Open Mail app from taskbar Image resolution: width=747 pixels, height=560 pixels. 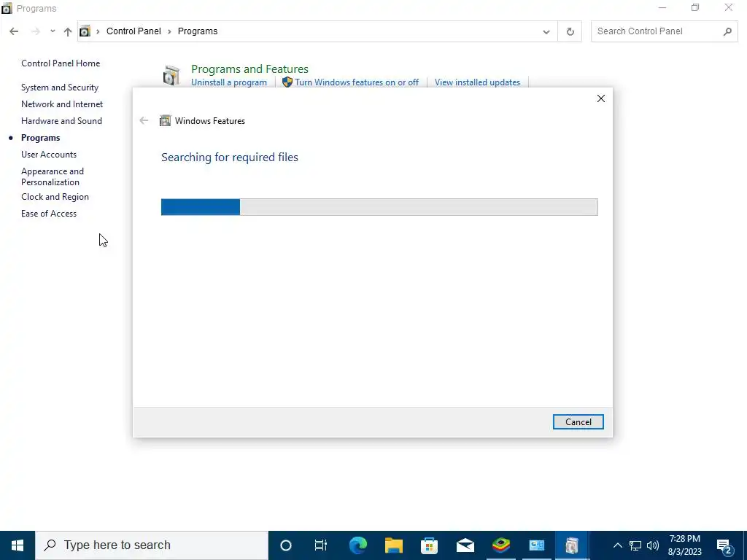click(465, 545)
